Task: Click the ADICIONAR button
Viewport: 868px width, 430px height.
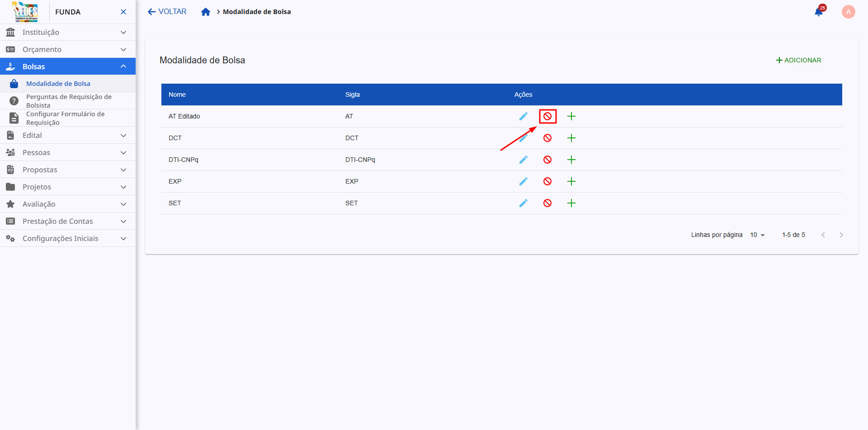Action: pos(798,60)
